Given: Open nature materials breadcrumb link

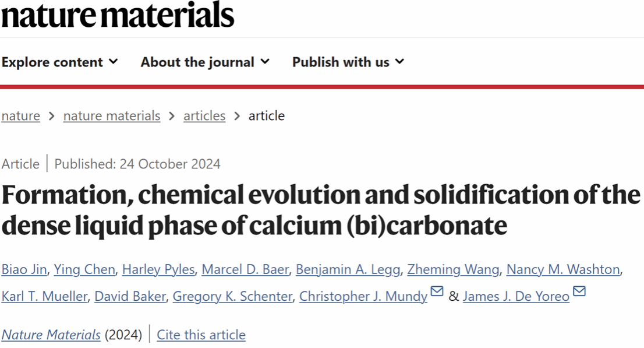Looking at the screenshot, I should 112,116.
